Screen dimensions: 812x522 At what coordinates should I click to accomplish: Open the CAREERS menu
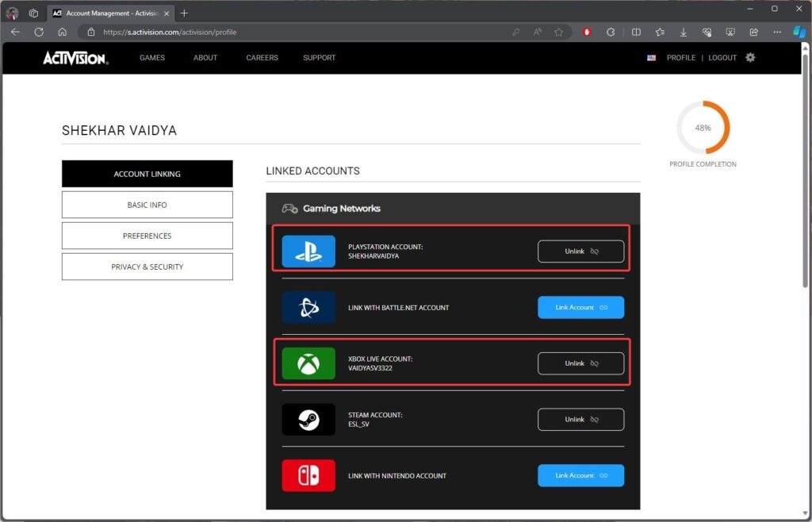click(262, 58)
